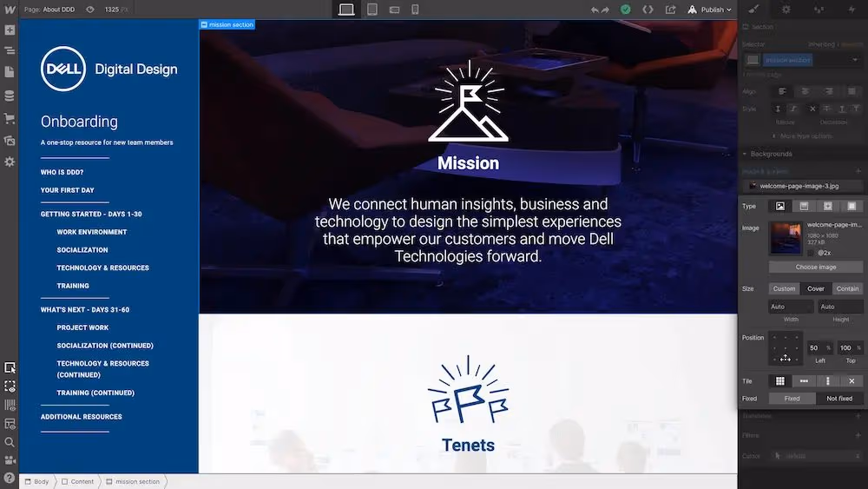
Task: Switch to the Interactions lightning tab
Action: 852,10
